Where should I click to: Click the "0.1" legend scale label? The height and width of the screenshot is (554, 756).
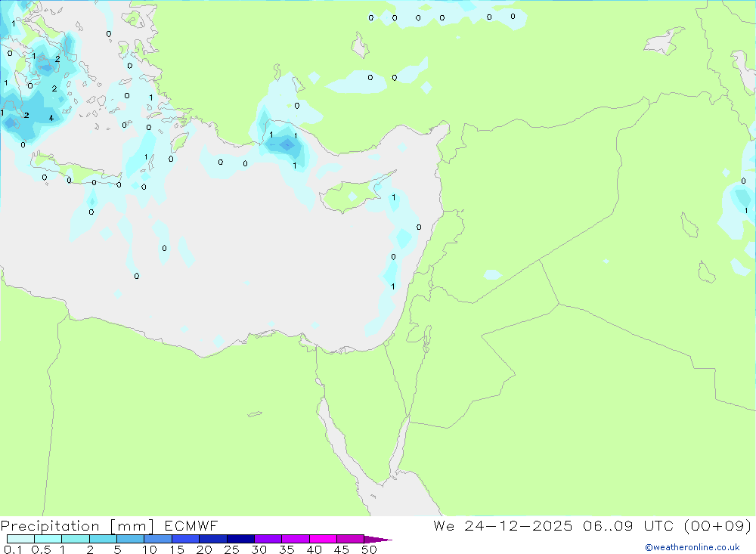coord(13,549)
